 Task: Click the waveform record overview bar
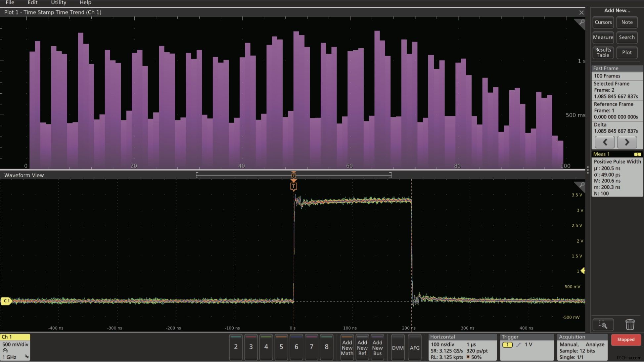click(x=294, y=175)
